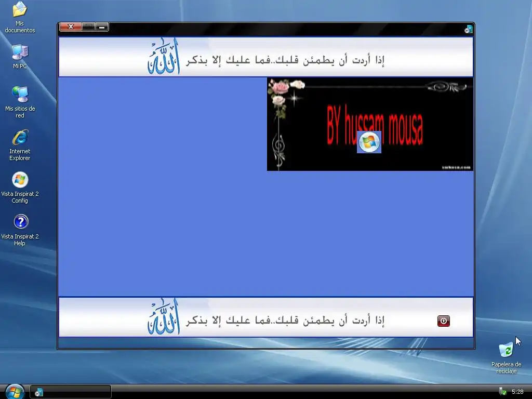Select the application's taskbar button

[71, 392]
